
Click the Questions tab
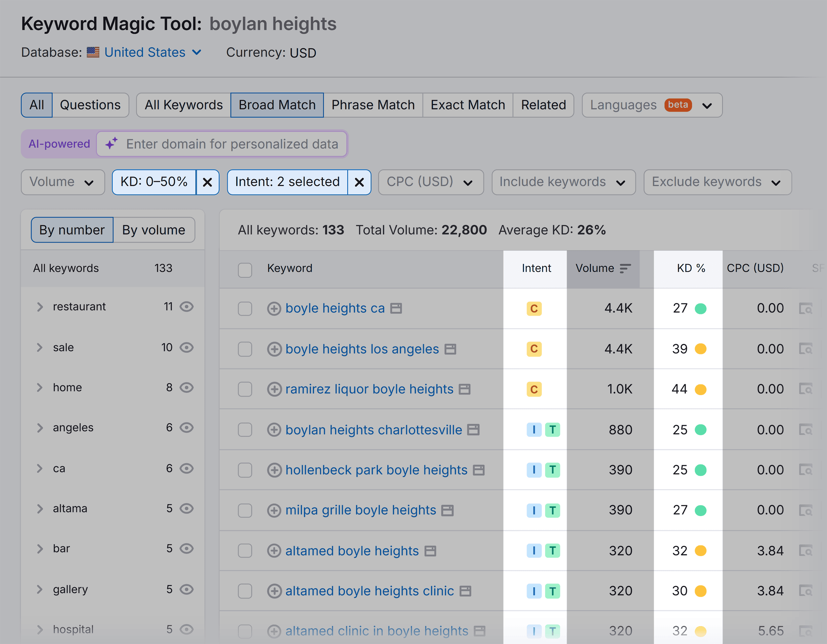[90, 105]
